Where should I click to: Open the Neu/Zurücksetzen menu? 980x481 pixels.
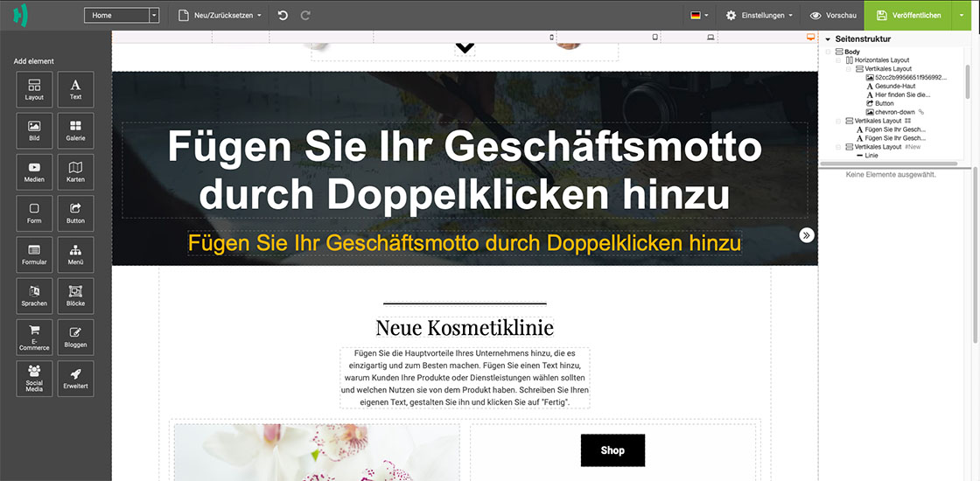pos(220,15)
